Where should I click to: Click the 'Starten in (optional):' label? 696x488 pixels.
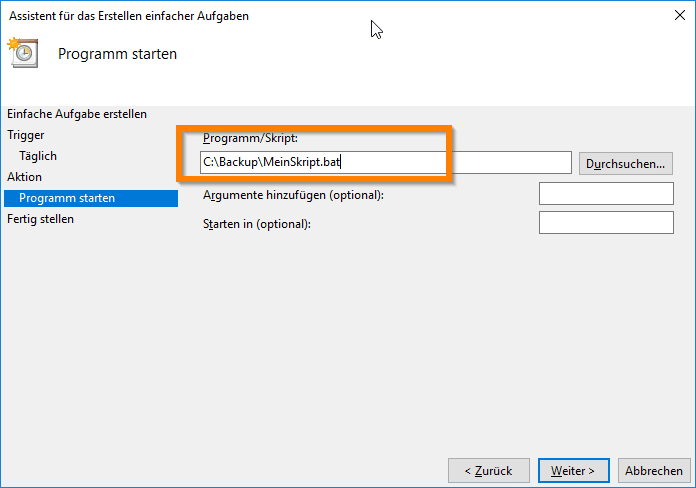click(x=257, y=224)
